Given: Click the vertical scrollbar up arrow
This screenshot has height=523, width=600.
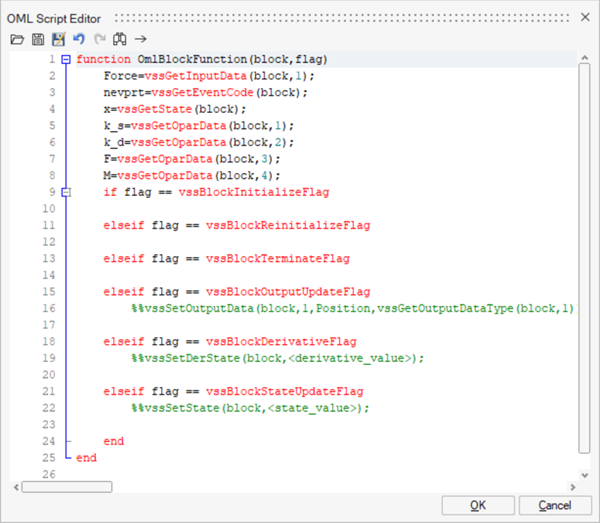Looking at the screenshot, I should click(x=583, y=59).
